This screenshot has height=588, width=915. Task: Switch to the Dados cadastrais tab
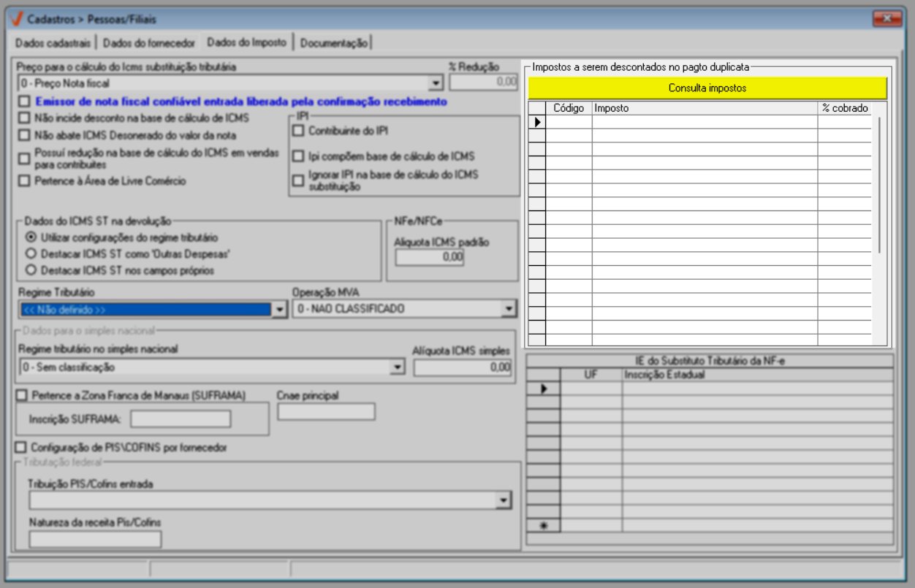(x=53, y=43)
